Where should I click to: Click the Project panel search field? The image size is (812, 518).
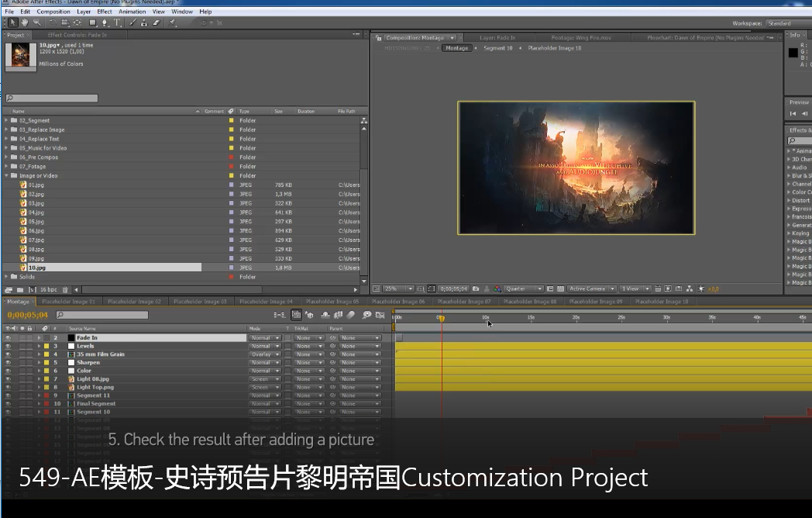pos(52,98)
